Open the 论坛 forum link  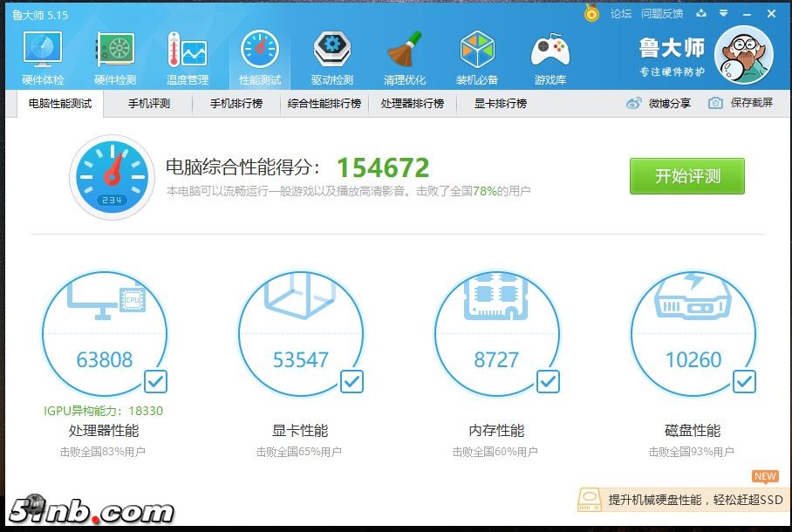621,14
